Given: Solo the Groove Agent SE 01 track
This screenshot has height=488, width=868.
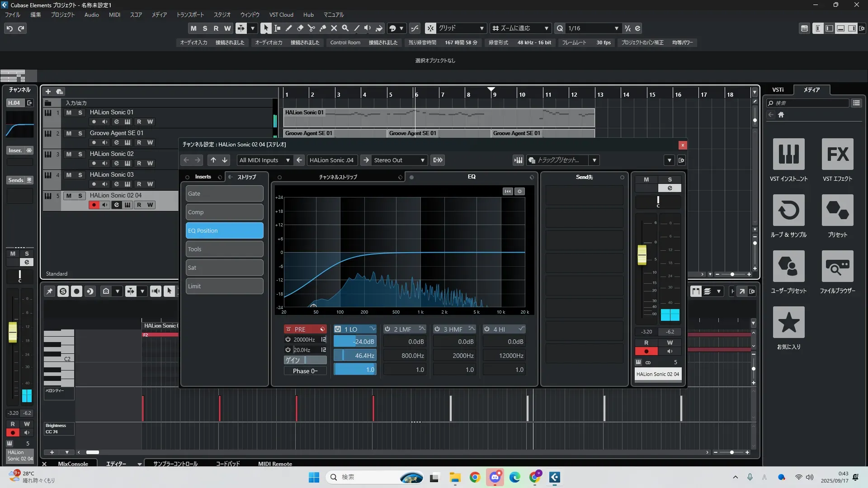Looking at the screenshot, I should pos(80,133).
